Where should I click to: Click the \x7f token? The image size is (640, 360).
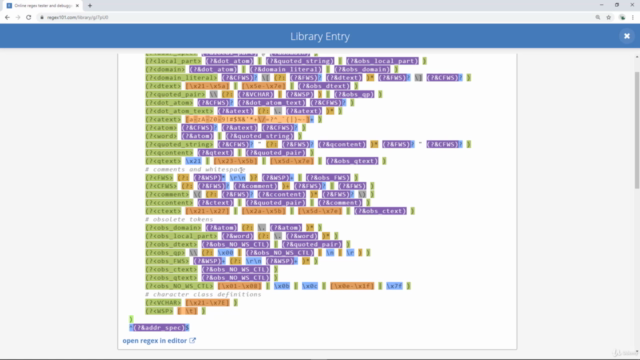(394, 286)
